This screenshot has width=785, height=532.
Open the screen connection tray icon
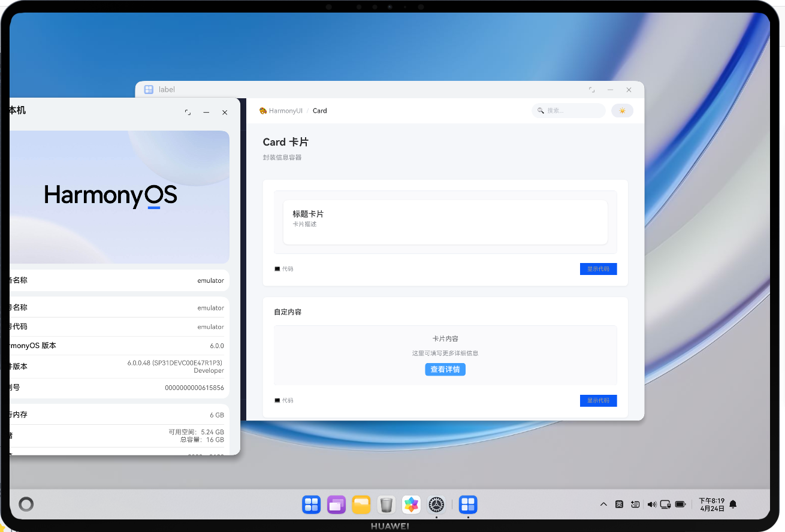click(x=665, y=504)
